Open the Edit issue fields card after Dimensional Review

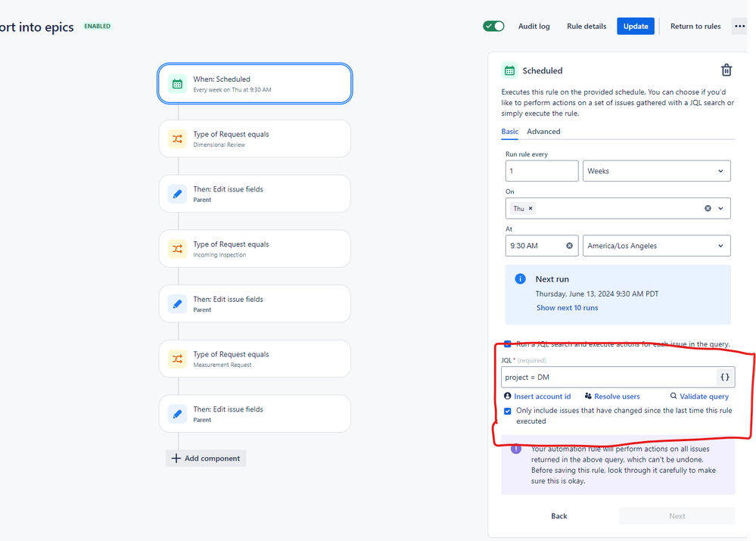(x=254, y=194)
